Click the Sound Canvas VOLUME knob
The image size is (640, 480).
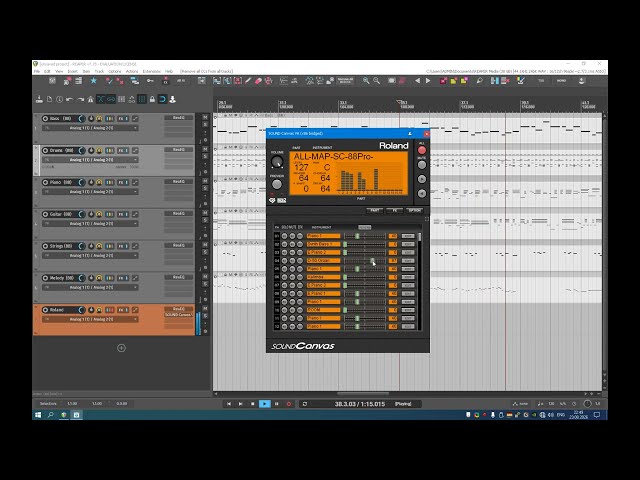click(x=277, y=162)
